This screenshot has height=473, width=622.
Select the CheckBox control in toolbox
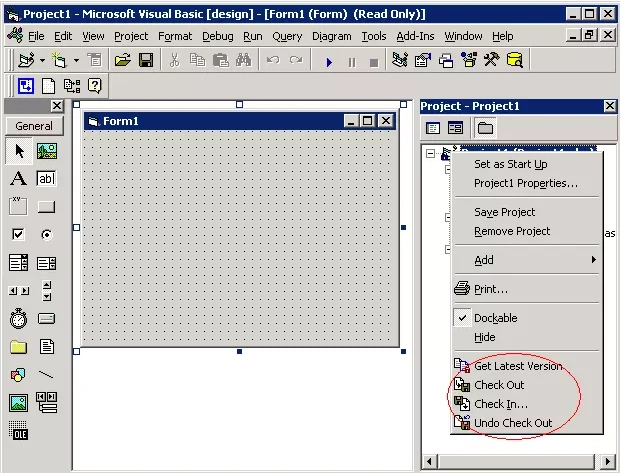(x=18, y=235)
